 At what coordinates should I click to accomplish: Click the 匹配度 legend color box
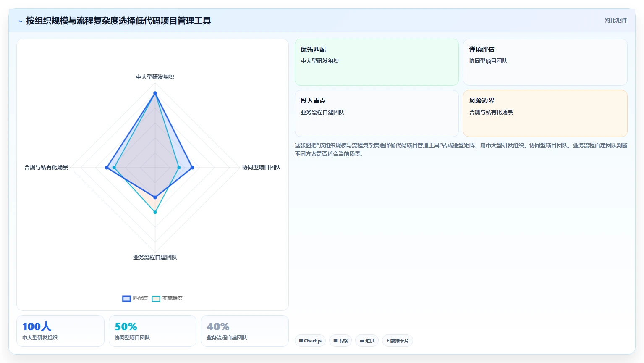[126, 299]
